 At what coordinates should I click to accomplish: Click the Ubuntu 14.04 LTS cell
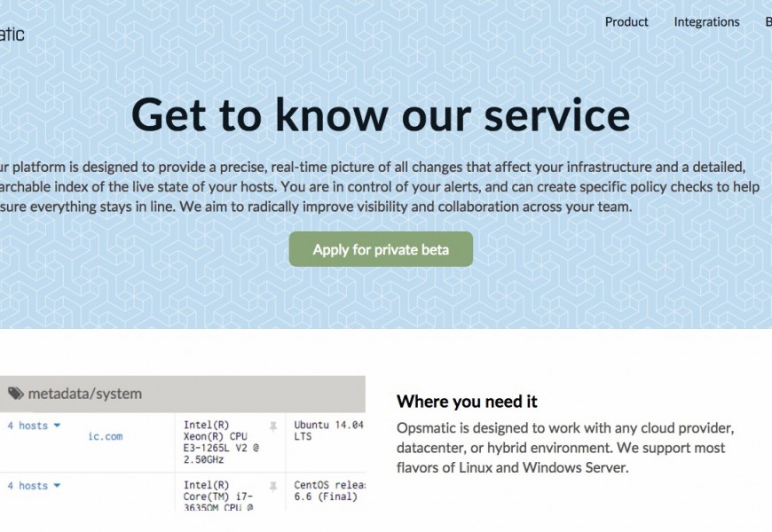click(x=328, y=432)
